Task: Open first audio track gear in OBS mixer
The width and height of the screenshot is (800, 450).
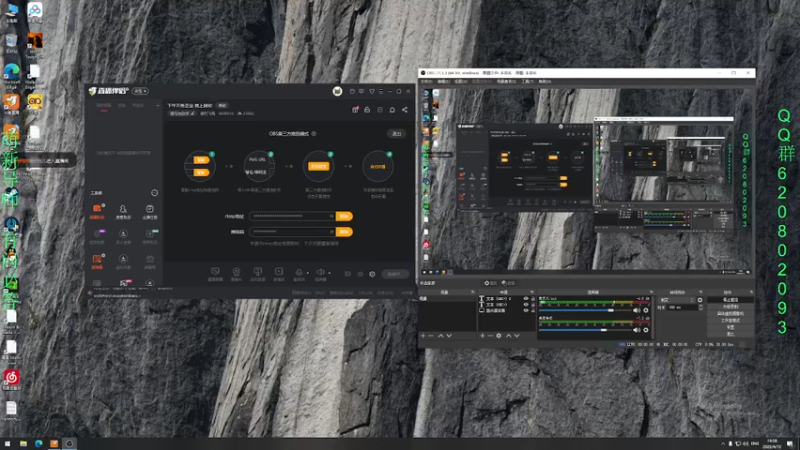Action: click(x=646, y=310)
